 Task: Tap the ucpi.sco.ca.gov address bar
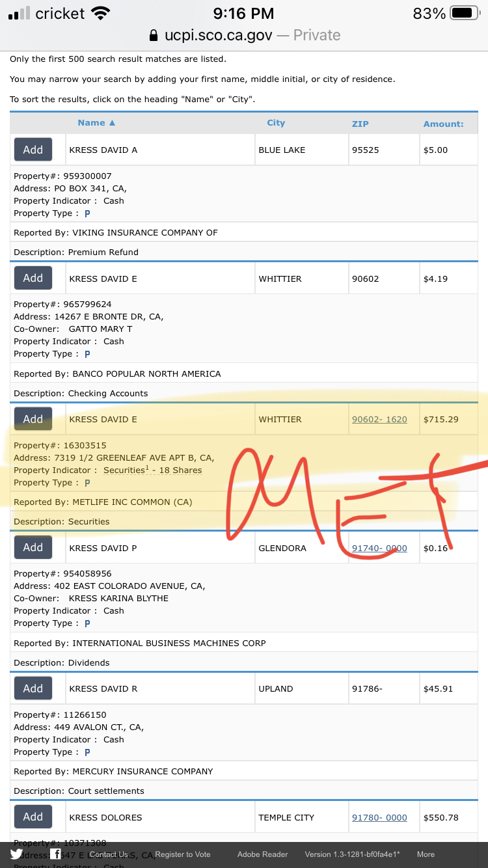(x=244, y=35)
